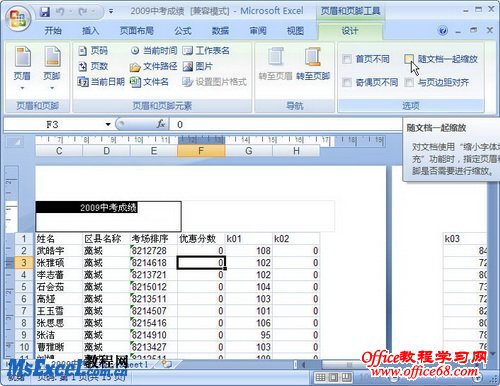
Task: Insert Number of Pages (页数) element
Action: (x=93, y=66)
